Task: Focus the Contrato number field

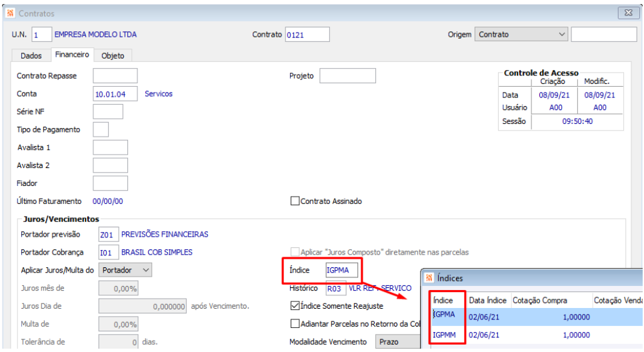Action: click(x=307, y=35)
